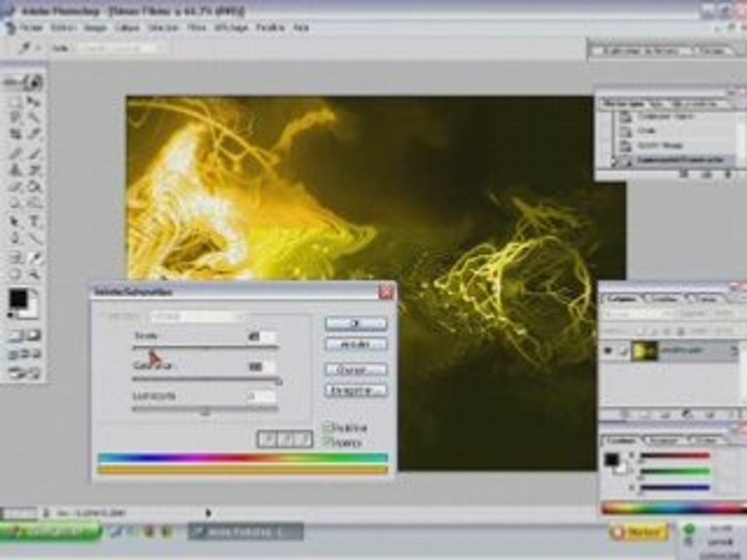Viewport: 747px width, 560px height.
Task: Open the status bar info arrow menu
Action: (x=209, y=513)
